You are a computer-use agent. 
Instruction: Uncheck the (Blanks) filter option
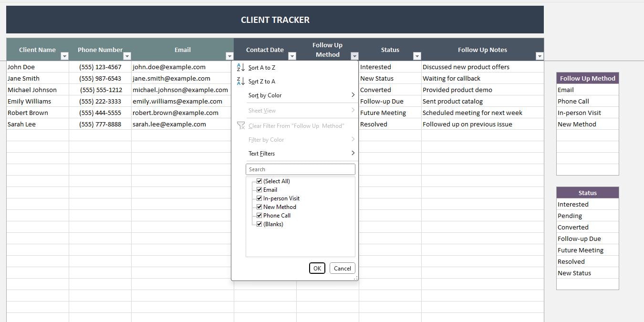259,224
